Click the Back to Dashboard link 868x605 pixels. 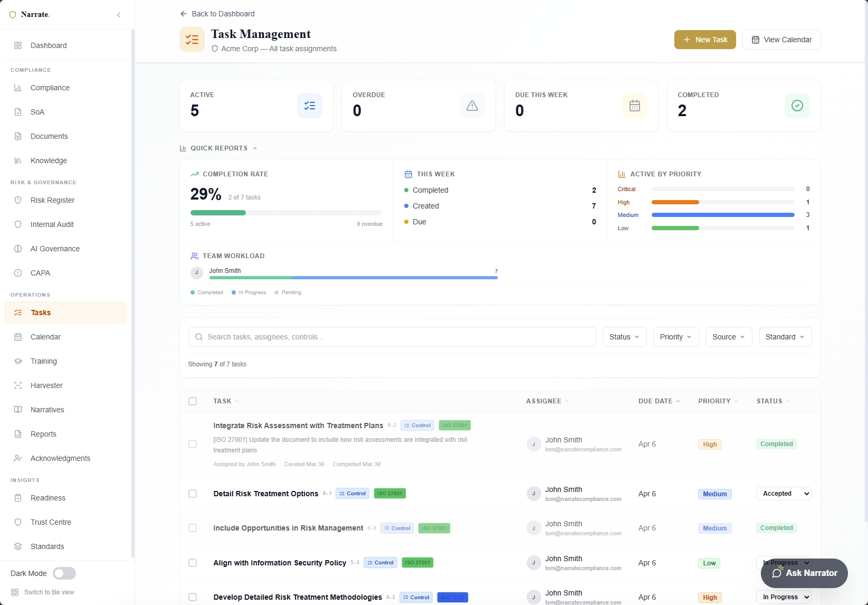coord(217,14)
